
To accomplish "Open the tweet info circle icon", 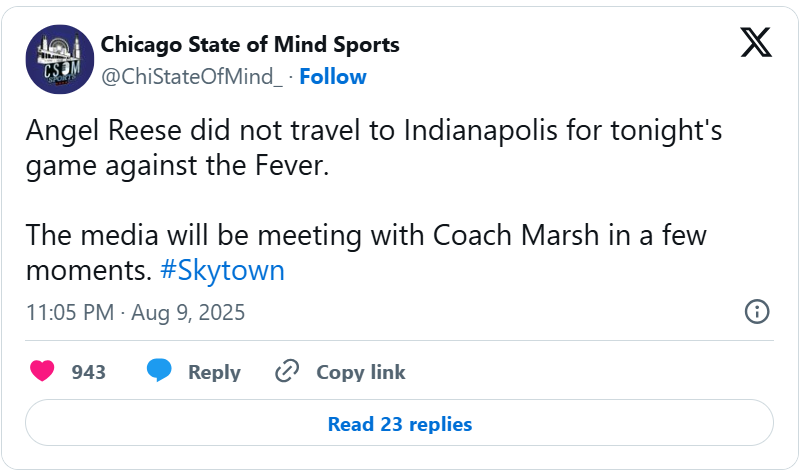I will (x=756, y=311).
